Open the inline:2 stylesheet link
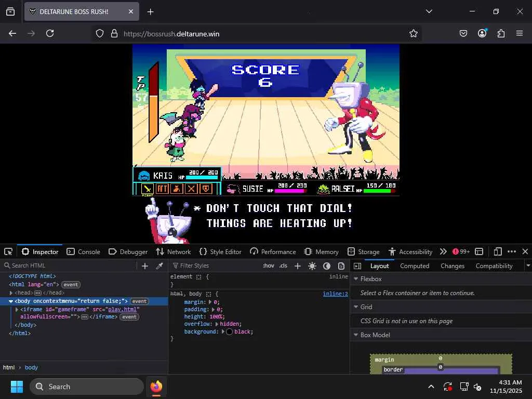Viewport: 532px width, 399px height. point(335,294)
